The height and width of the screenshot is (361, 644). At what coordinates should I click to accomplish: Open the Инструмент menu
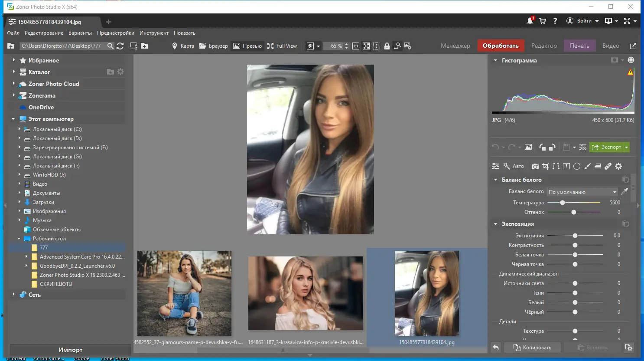pyautogui.click(x=154, y=33)
